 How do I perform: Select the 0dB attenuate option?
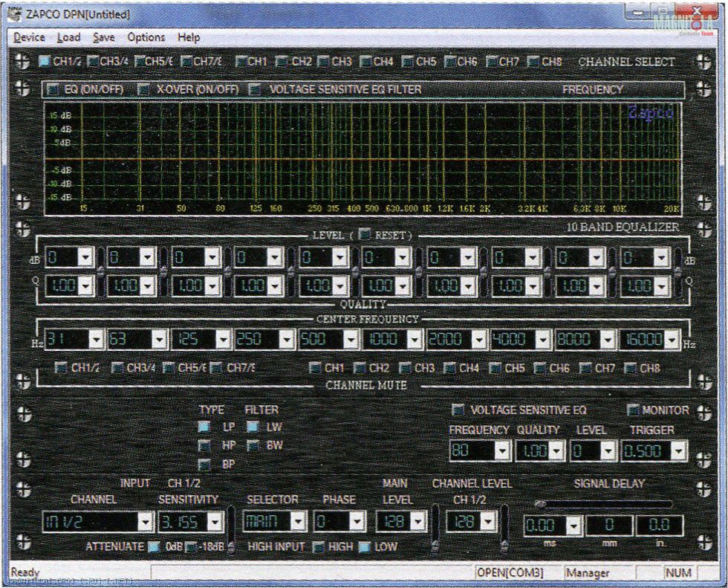(x=154, y=546)
